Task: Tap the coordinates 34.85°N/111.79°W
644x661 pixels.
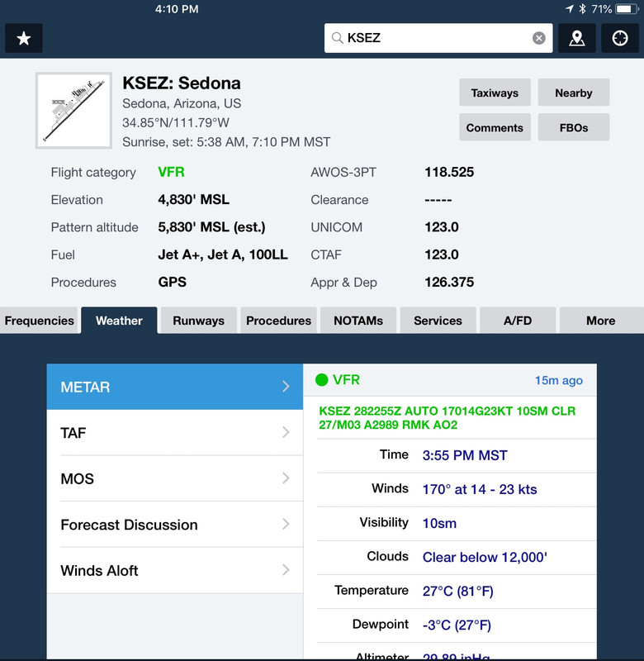Action: point(176,122)
